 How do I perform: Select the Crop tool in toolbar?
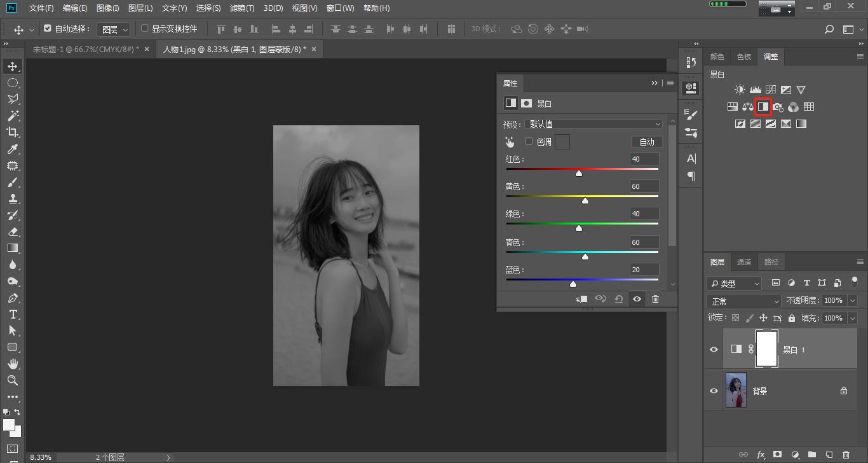coord(12,132)
